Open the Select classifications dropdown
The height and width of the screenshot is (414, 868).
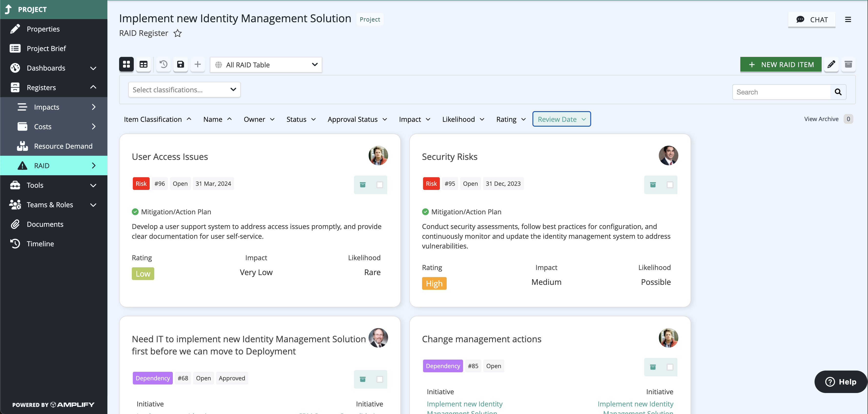pos(184,90)
